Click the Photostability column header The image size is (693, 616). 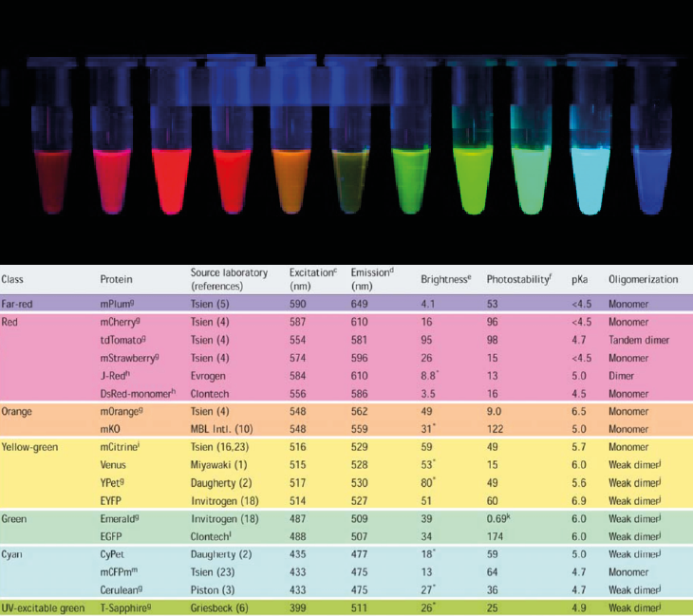(x=517, y=280)
